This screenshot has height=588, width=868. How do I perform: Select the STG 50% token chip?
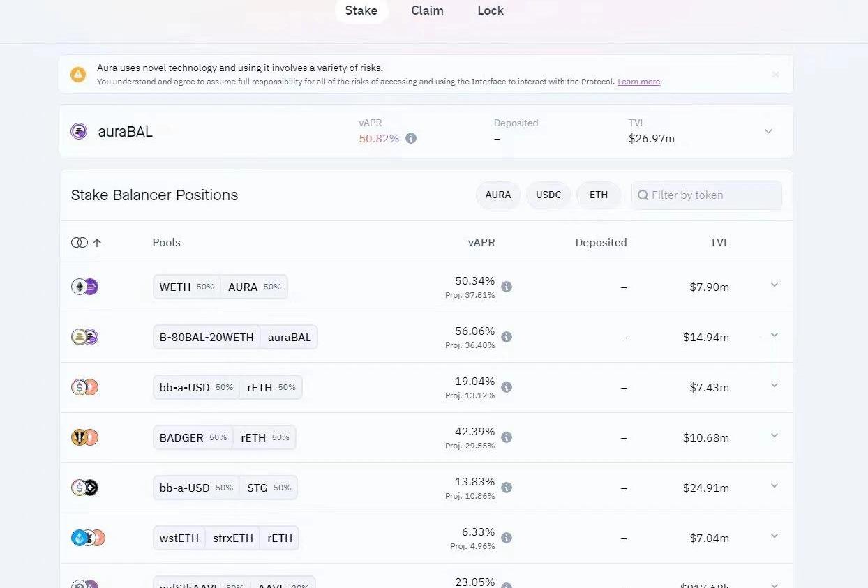pyautogui.click(x=269, y=488)
